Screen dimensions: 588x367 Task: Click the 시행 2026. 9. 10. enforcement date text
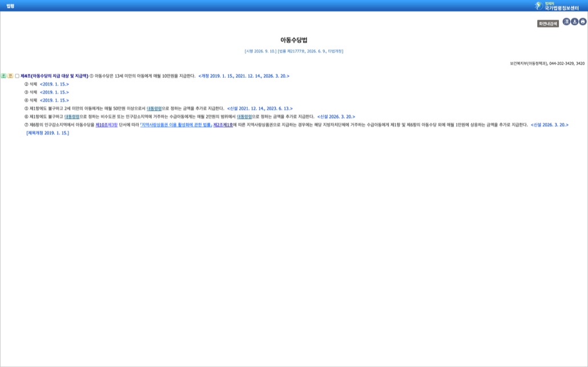pos(261,51)
